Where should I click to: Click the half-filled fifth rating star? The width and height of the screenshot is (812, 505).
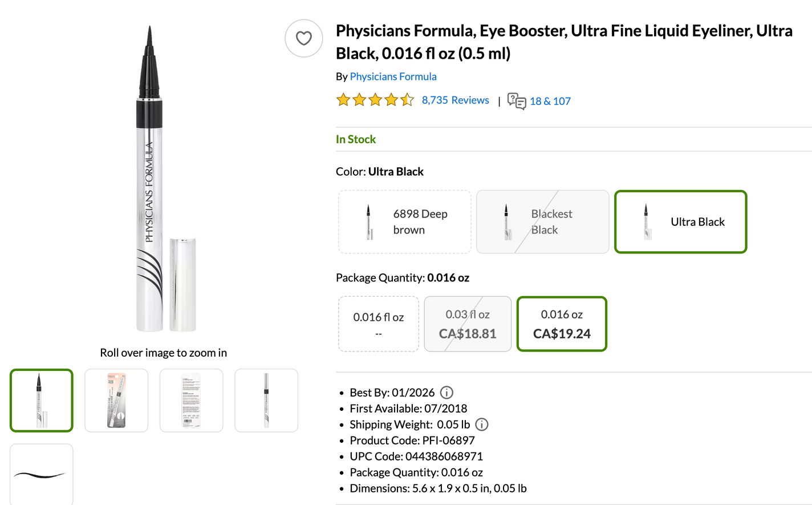tap(407, 100)
